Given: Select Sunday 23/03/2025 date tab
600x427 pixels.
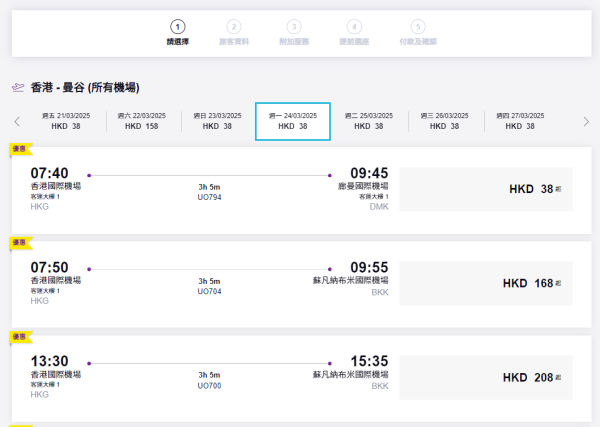Looking at the screenshot, I should tap(217, 121).
